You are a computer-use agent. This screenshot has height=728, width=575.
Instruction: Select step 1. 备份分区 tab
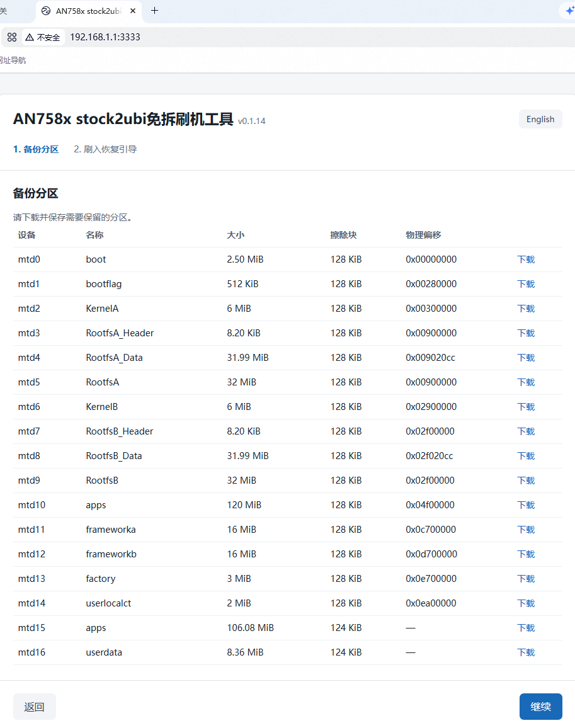[x=36, y=149]
